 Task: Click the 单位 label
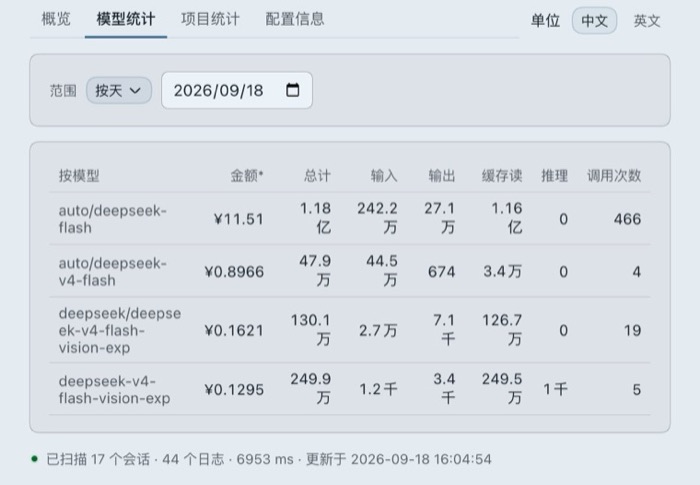point(545,21)
